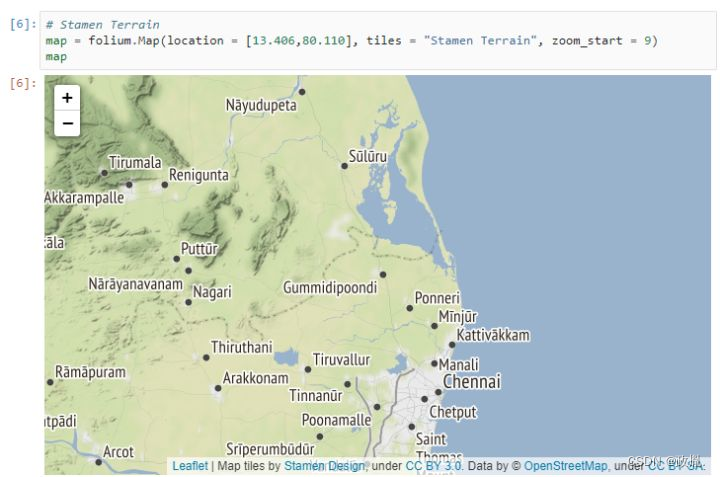Zoom in with the map plus button
720x477 pixels.
coord(67,98)
